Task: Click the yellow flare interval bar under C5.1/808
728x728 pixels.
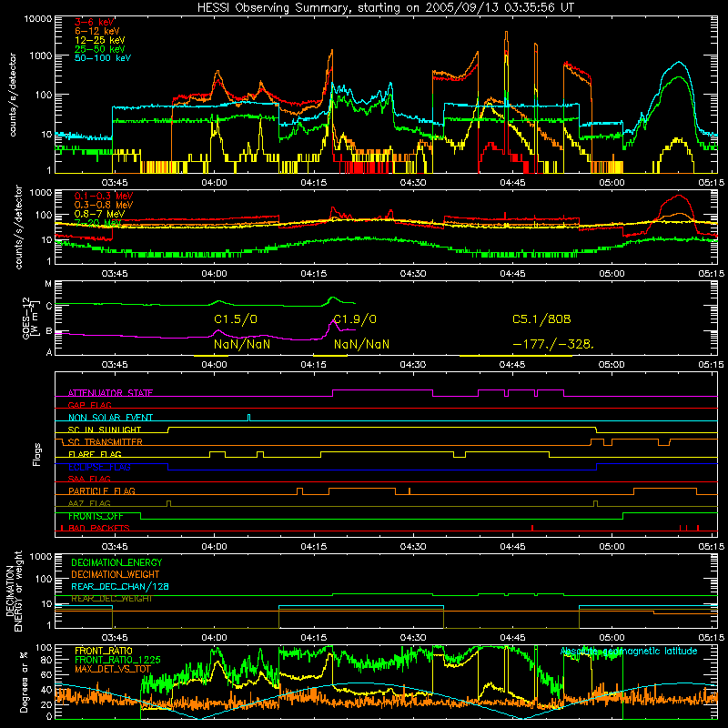Action: [515, 356]
